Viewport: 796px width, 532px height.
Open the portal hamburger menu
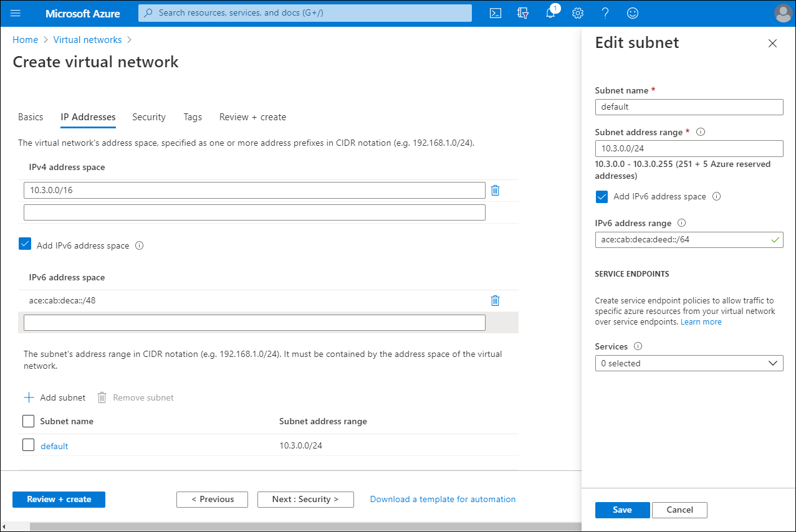17,12
